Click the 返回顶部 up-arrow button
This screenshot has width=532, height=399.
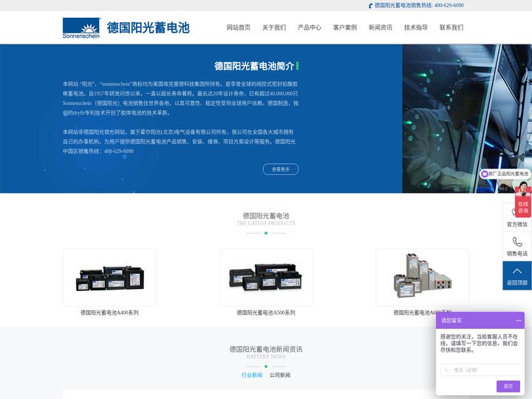tap(517, 276)
